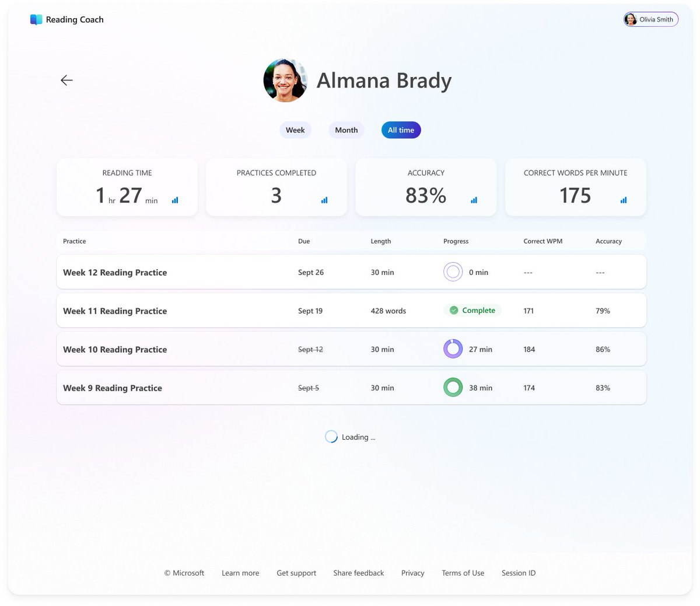
Task: Open the Privacy footer link
Action: (413, 573)
